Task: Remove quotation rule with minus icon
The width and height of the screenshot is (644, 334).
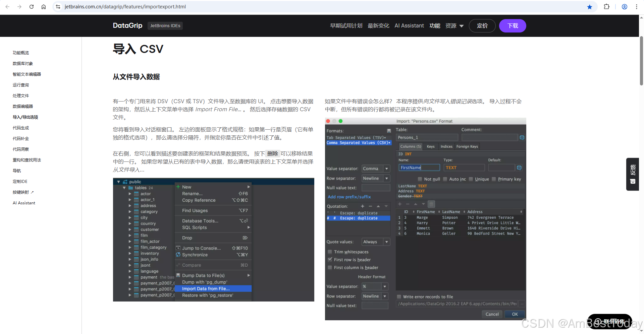Action: click(370, 206)
